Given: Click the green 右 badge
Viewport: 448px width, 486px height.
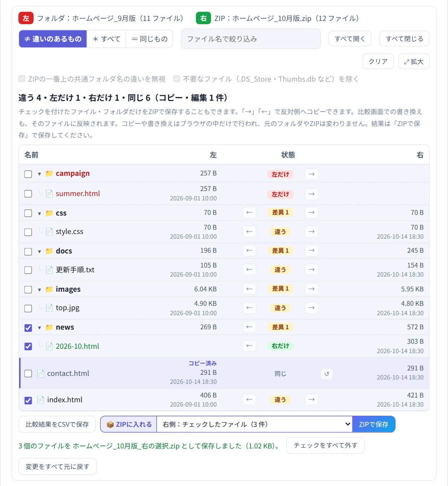Looking at the screenshot, I should click(x=203, y=18).
